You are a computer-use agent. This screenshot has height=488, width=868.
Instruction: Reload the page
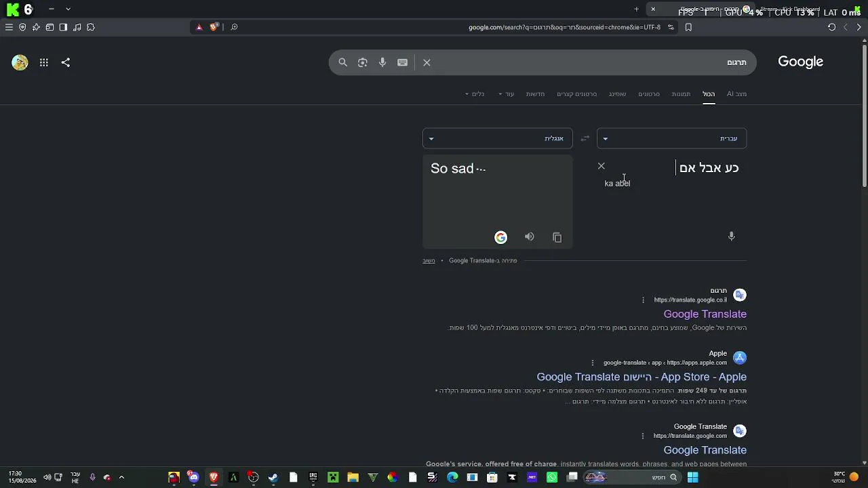pos(831,27)
